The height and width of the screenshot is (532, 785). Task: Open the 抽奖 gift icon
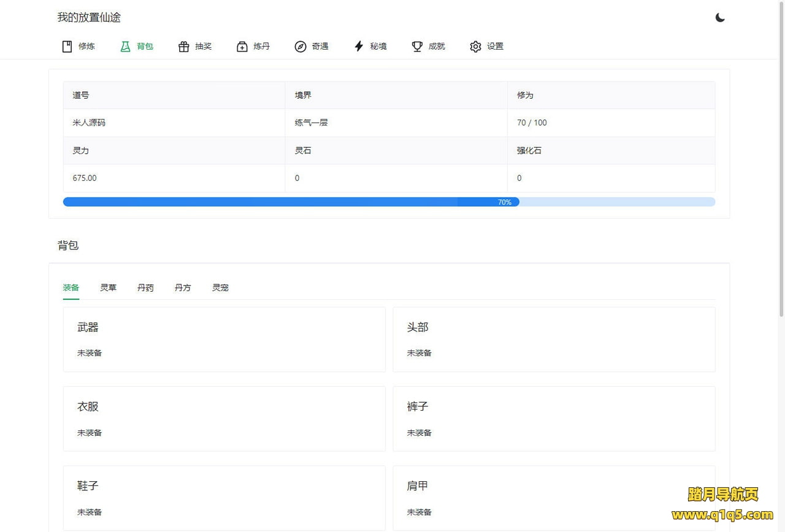click(183, 47)
